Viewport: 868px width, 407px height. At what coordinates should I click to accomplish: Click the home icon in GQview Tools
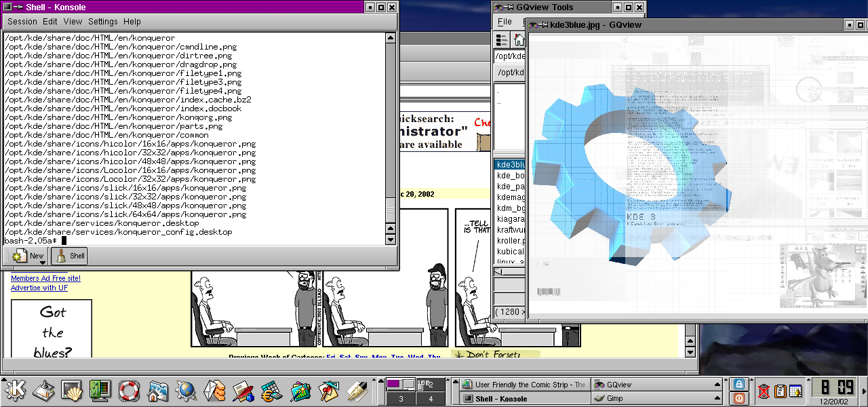pos(519,39)
